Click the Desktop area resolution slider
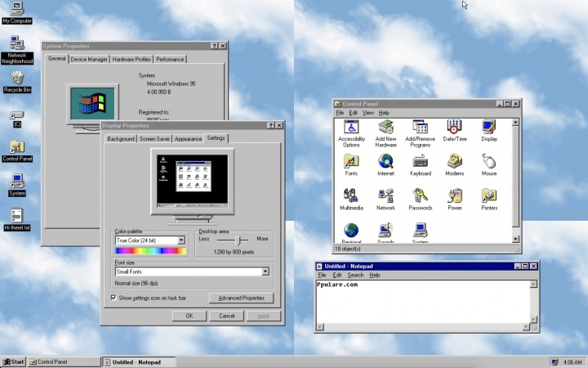The width and height of the screenshot is (588, 368). click(x=239, y=240)
